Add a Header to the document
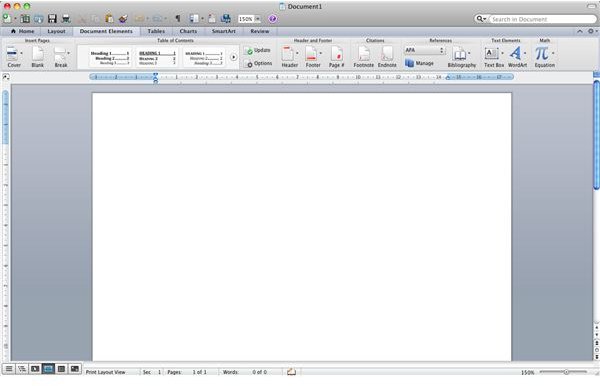This screenshot has width=600, height=386. tap(289, 56)
